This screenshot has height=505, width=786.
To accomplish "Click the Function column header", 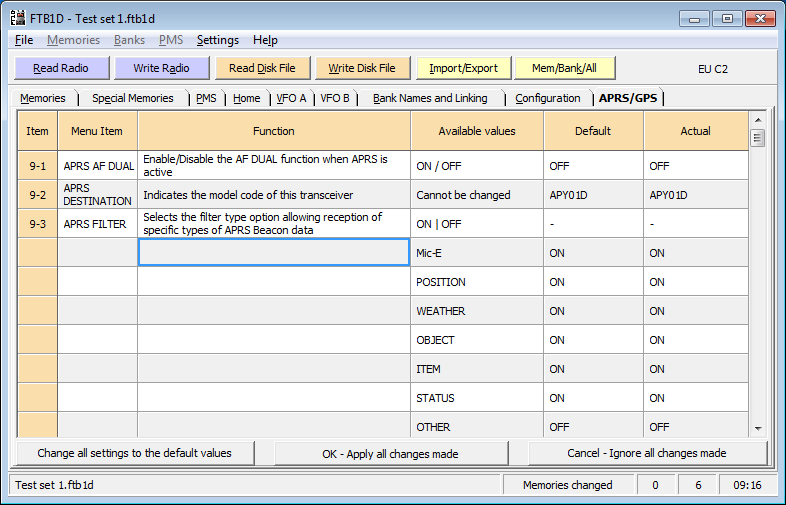I will [274, 131].
